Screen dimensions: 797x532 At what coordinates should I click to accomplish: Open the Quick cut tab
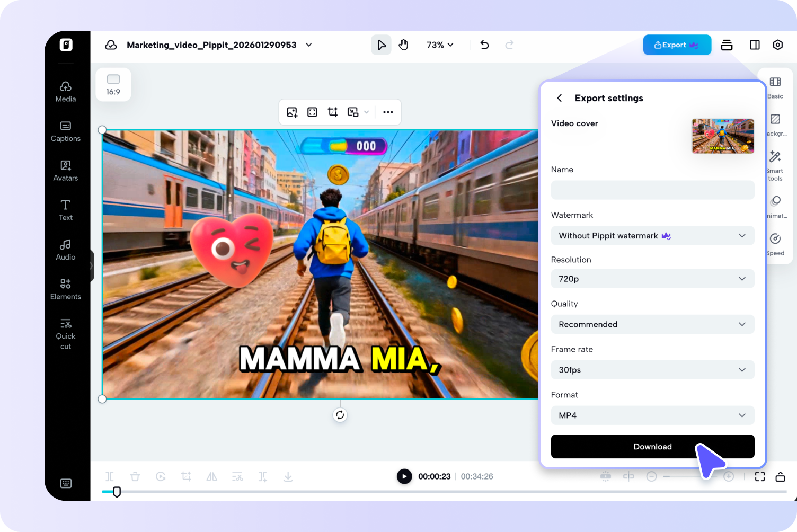pyautogui.click(x=66, y=334)
